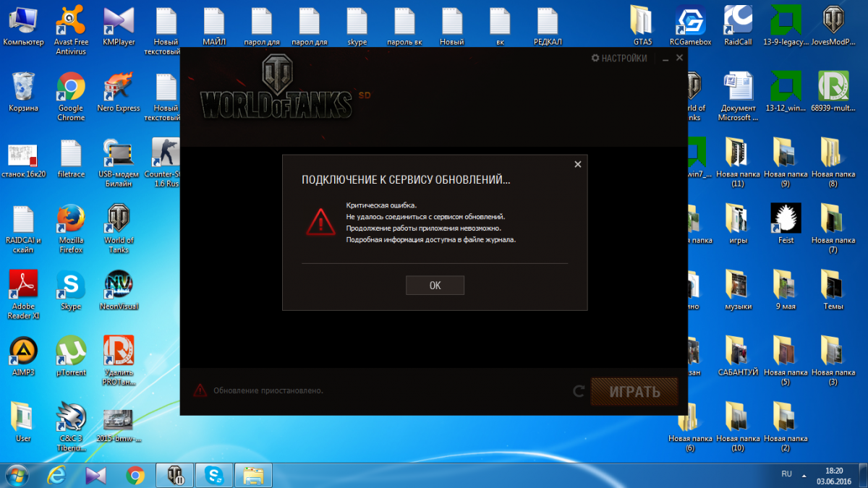Select 2015-bmw image file
Image resolution: width=868 pixels, height=488 pixels.
click(x=119, y=425)
